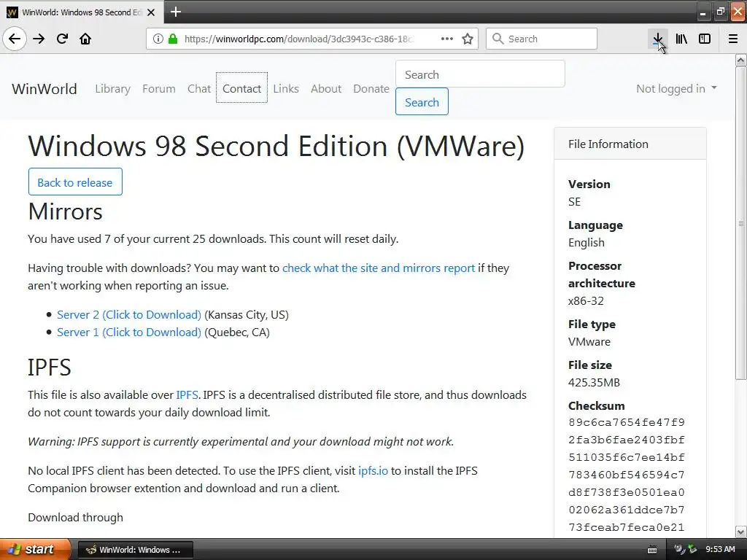Open a new browser tab

point(175,12)
